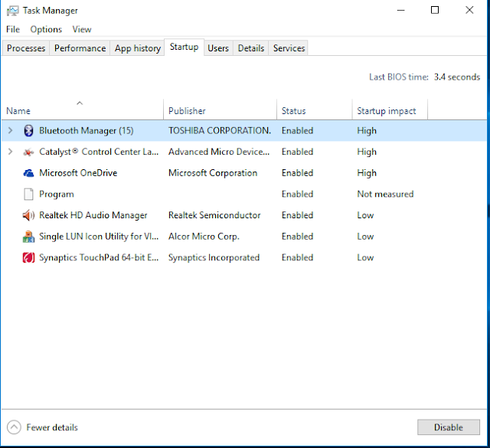
Task: Close the Task Manager window
Action: pyautogui.click(x=469, y=10)
